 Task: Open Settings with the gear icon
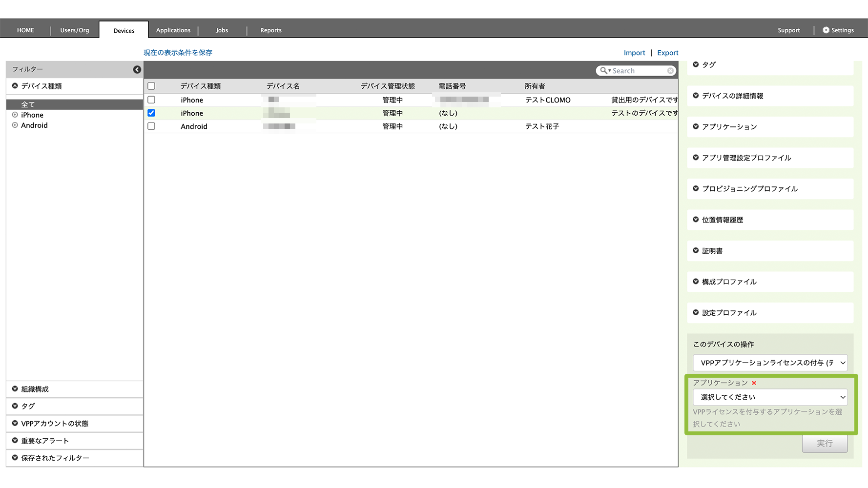pyautogui.click(x=826, y=30)
